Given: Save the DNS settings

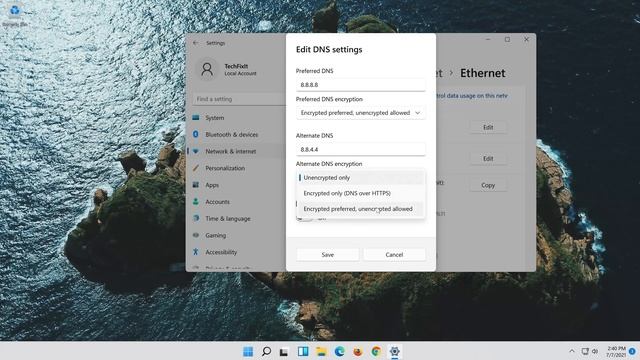Looking at the screenshot, I should tap(328, 255).
